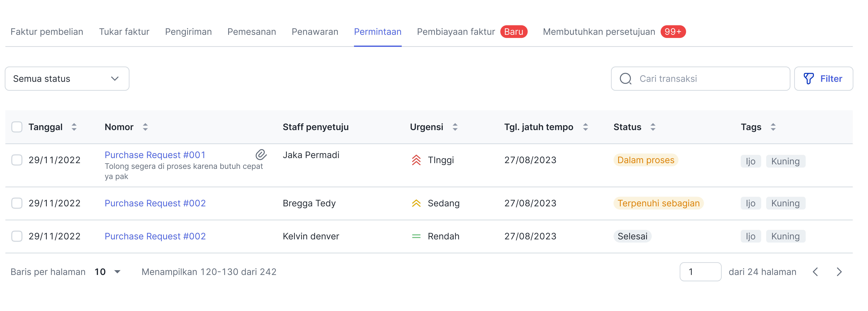Select the Penawaran tab
This screenshot has height=311, width=868.
click(x=315, y=32)
